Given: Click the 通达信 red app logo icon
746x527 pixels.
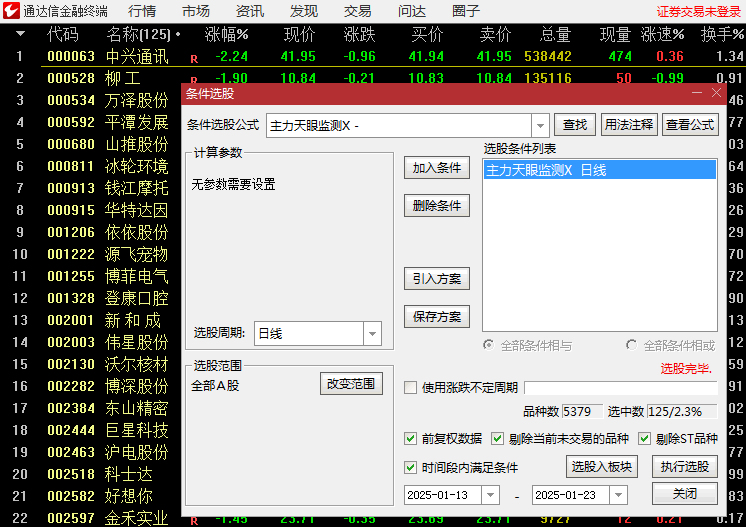Looking at the screenshot, I should [11, 11].
